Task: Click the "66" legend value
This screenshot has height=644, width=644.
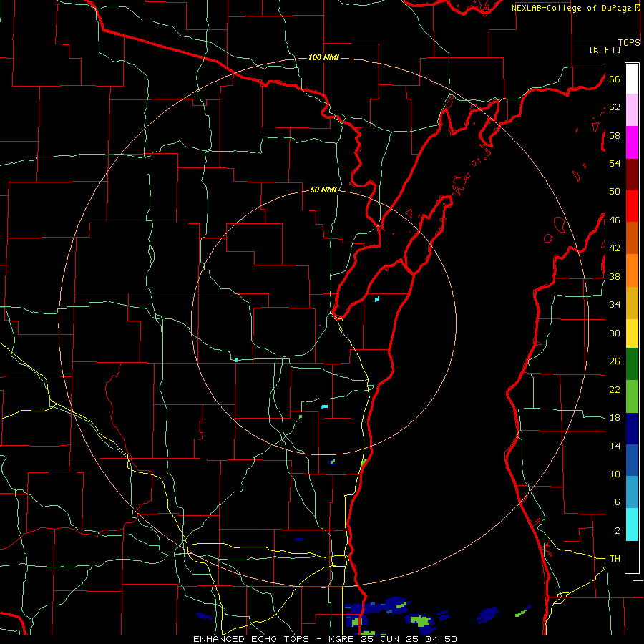Action: 615,79
